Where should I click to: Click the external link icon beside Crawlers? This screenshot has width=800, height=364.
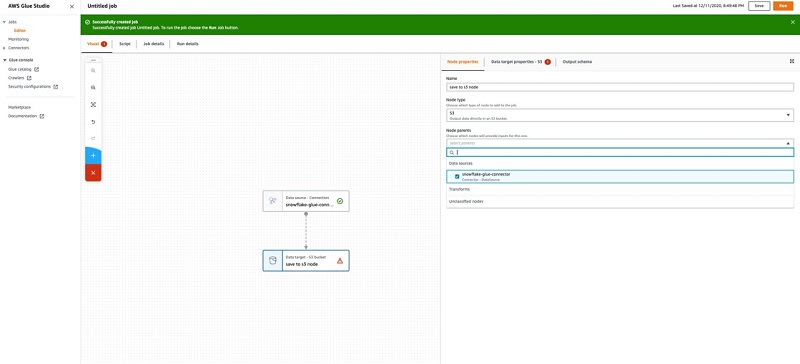pyautogui.click(x=29, y=78)
